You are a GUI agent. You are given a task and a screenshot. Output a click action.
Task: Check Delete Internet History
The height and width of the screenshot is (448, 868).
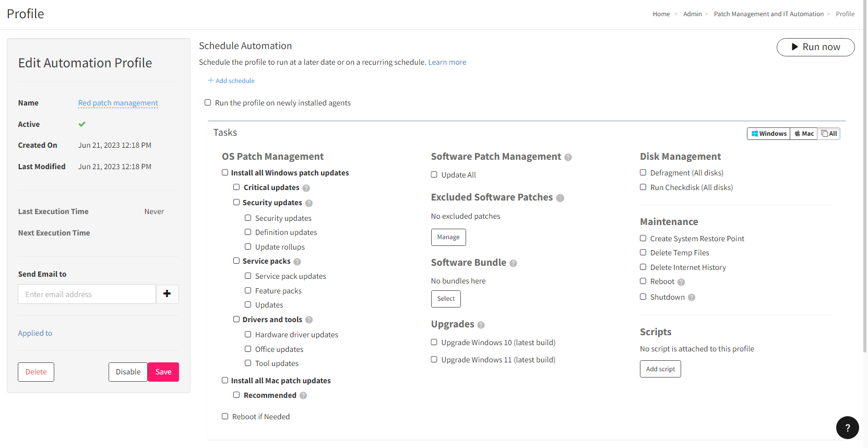coord(643,267)
